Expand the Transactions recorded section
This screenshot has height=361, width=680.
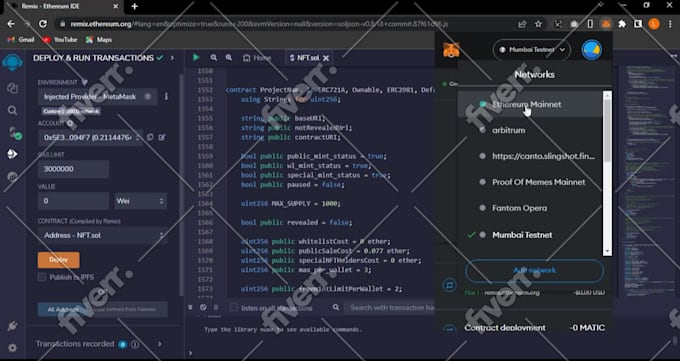[160, 344]
